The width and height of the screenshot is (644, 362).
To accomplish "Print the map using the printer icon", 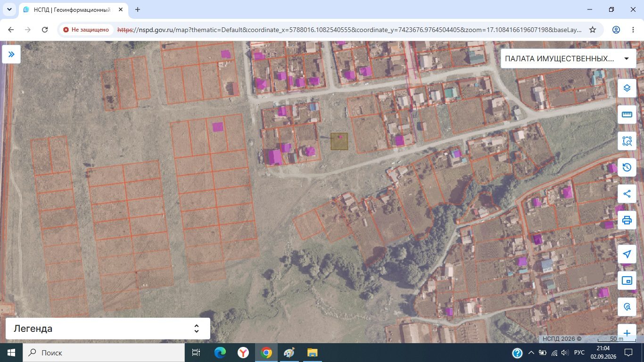I will [627, 220].
